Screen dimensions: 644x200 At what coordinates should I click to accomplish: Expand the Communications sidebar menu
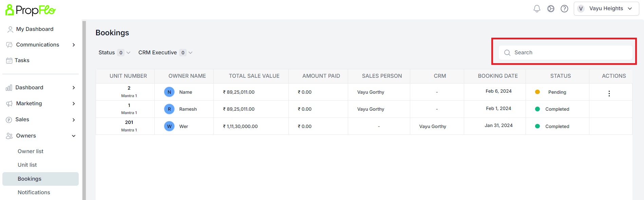tap(41, 45)
